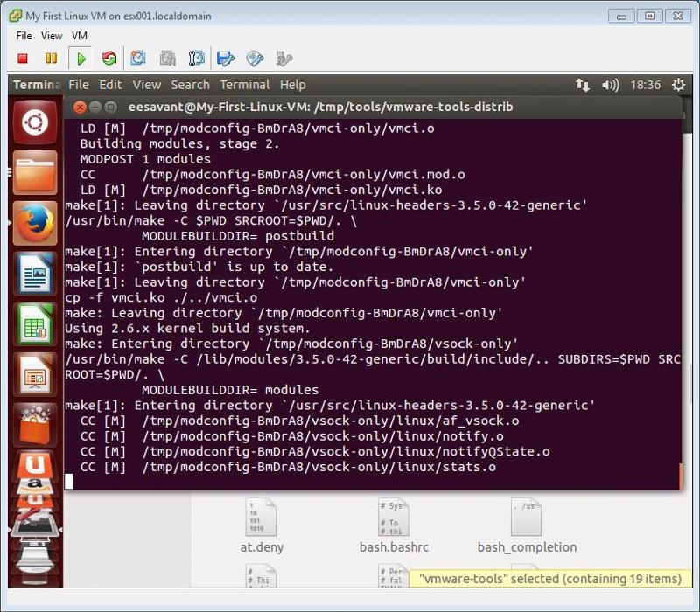
Task: Take a VM snapshot with clock icon
Action: (138, 59)
